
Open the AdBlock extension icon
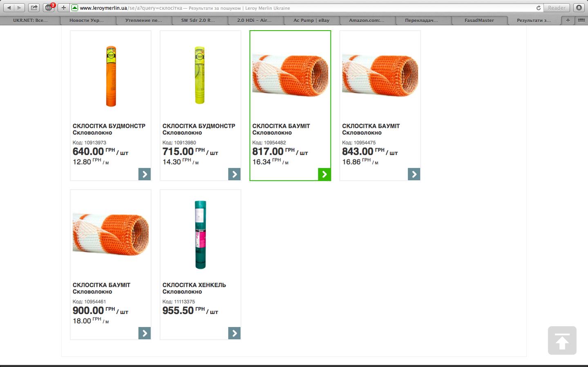point(49,8)
